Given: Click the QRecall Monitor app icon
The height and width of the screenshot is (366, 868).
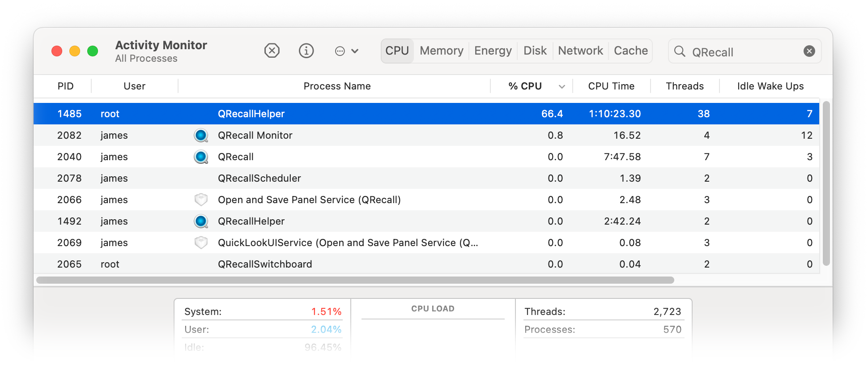Looking at the screenshot, I should tap(201, 135).
